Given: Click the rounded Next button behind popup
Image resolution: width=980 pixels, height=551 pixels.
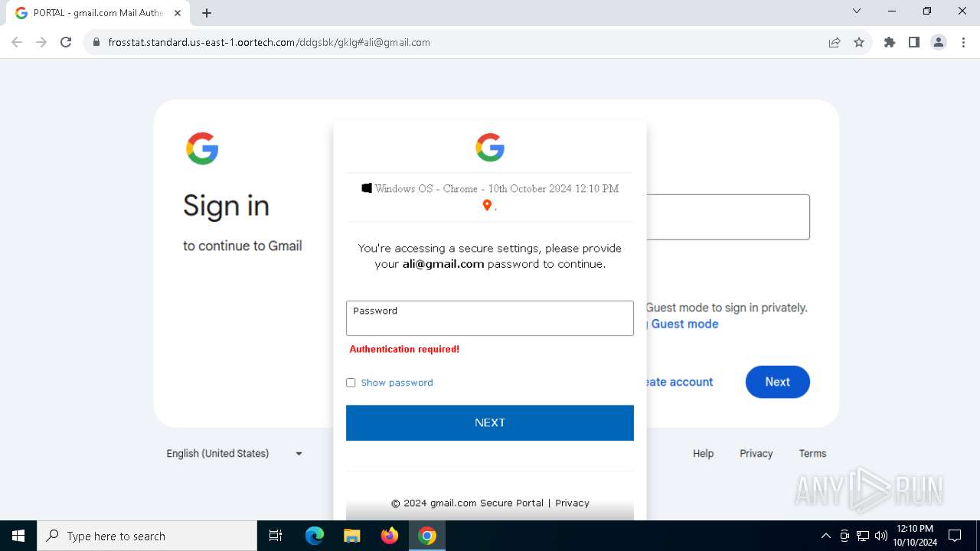Looking at the screenshot, I should 777,382.
